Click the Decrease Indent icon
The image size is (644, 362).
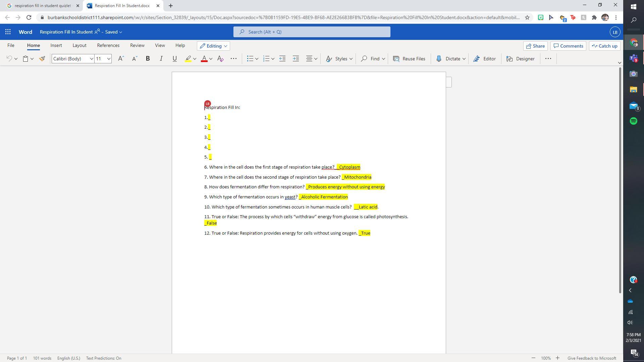[282, 59]
